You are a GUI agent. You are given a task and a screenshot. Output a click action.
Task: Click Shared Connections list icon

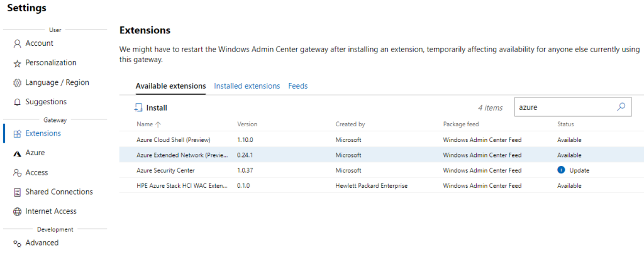point(17,192)
